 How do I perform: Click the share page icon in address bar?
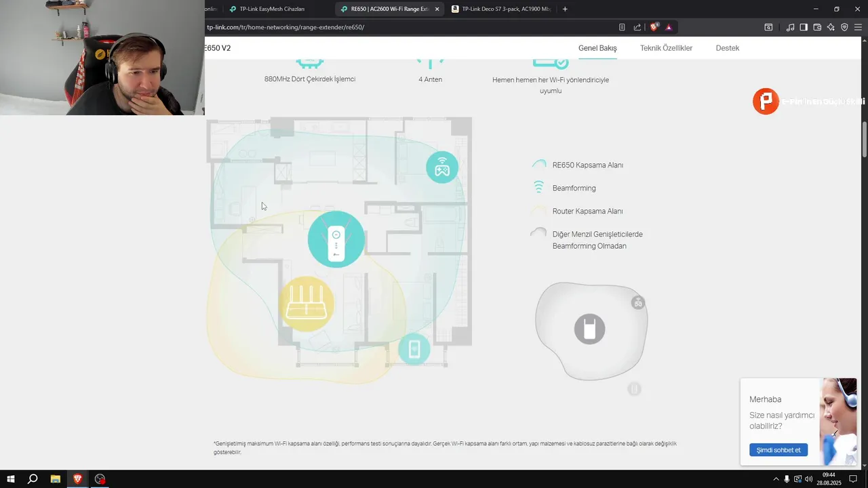(x=637, y=27)
